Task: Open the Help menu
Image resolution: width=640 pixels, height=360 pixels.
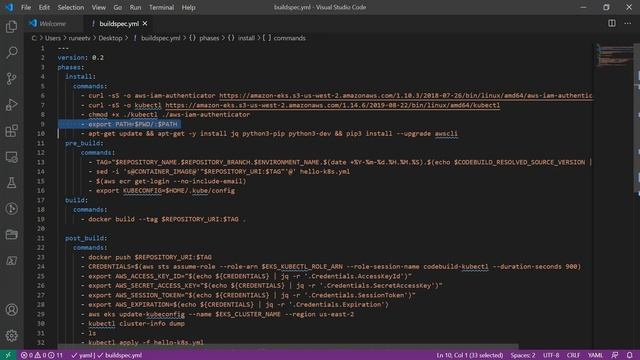Action: 188,7
